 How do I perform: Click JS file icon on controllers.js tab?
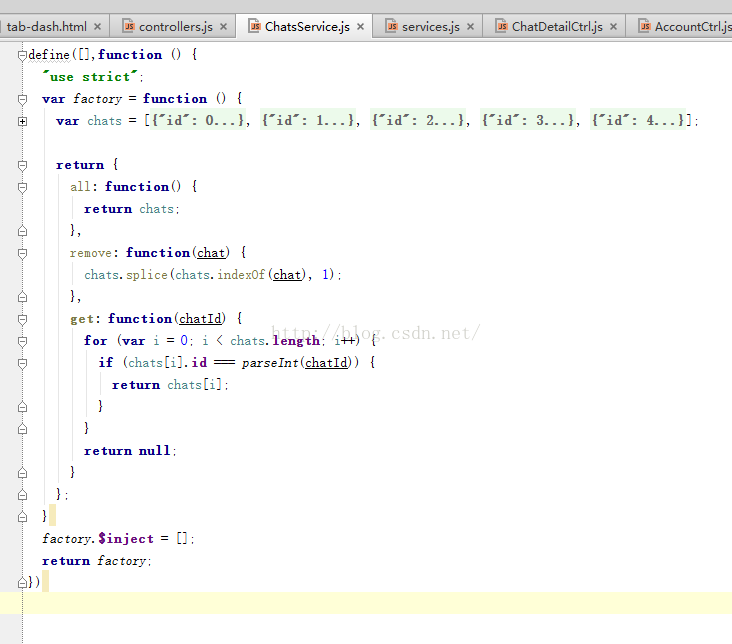pos(128,26)
